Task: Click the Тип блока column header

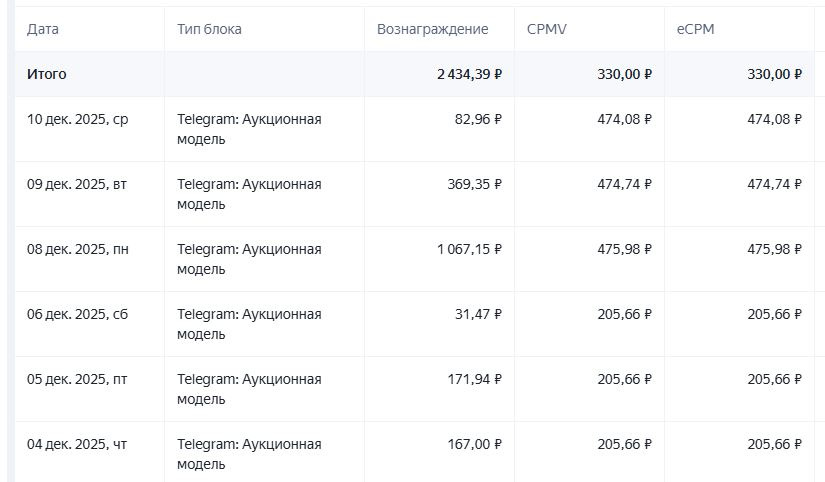Action: (x=209, y=30)
